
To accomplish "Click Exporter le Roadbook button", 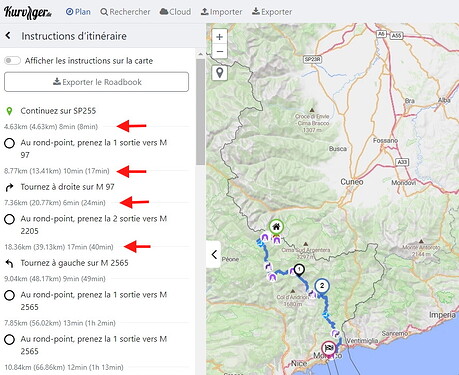I will (x=96, y=82).
